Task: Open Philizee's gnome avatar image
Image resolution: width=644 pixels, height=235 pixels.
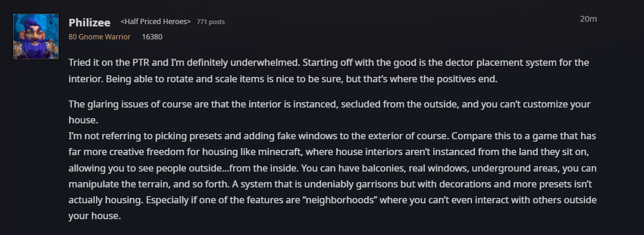Action: pyautogui.click(x=36, y=36)
